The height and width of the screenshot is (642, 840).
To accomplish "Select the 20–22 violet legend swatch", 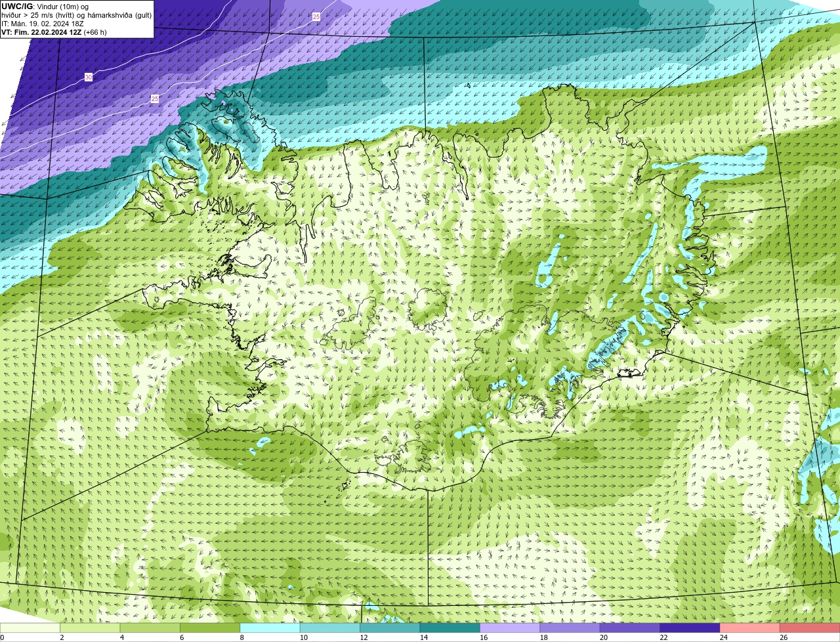I will point(630,628).
